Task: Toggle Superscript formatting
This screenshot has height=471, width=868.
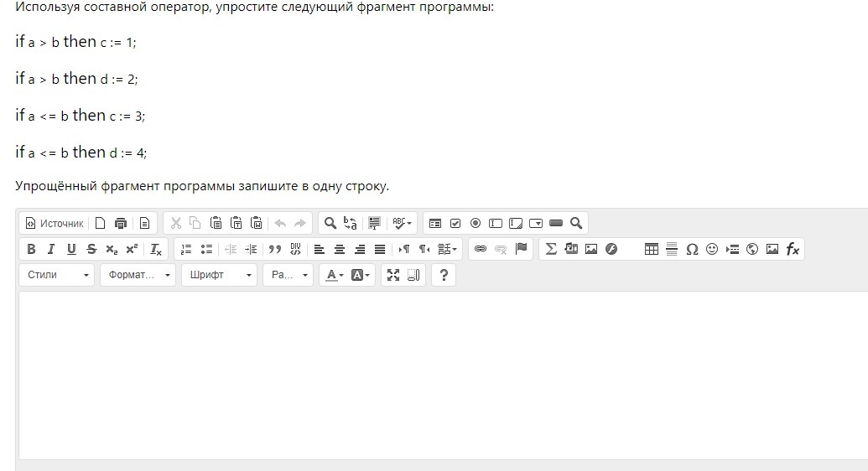Action: click(x=132, y=249)
